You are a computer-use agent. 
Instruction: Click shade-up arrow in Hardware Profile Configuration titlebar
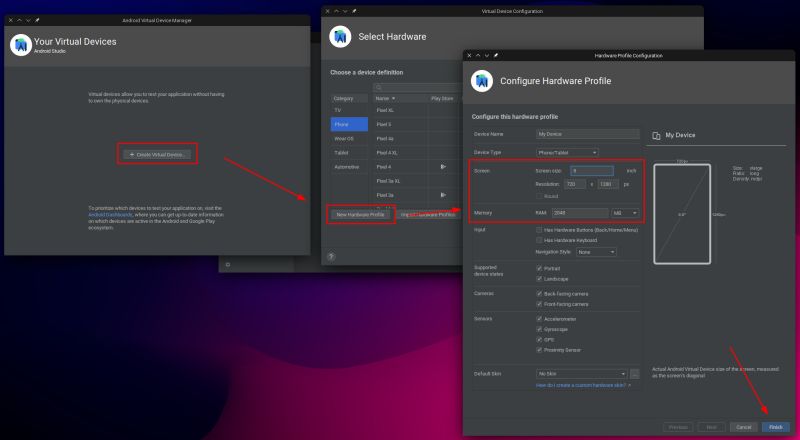point(478,55)
